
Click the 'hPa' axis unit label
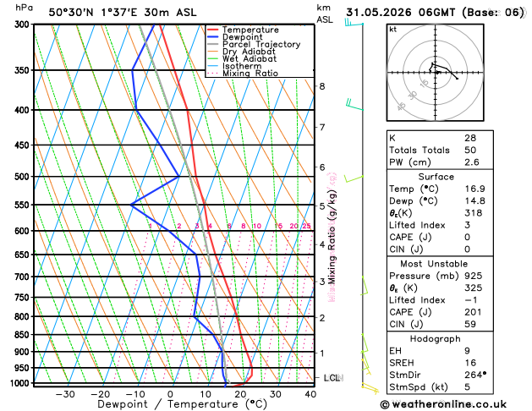[x=25, y=8]
